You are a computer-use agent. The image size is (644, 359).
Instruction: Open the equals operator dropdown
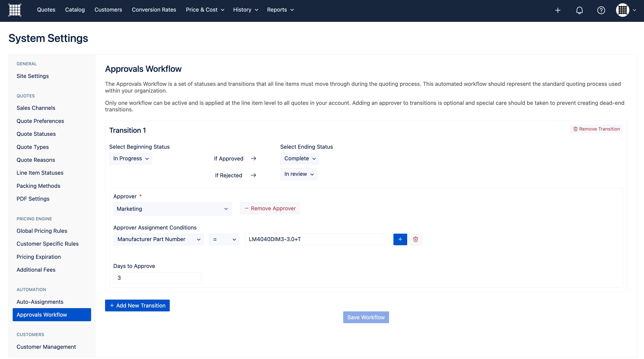pyautogui.click(x=224, y=239)
